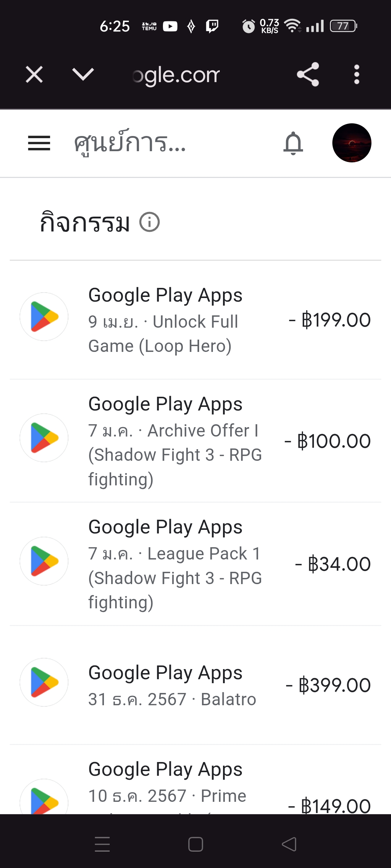Open the three-dot browser menu
Viewport: 391px width, 868px height.
click(357, 75)
